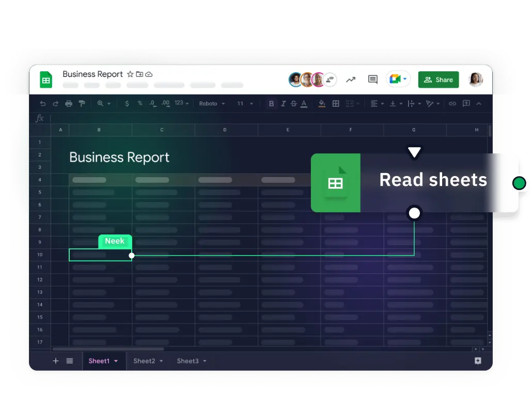
Task: Decrease decimal places
Action: tap(153, 104)
